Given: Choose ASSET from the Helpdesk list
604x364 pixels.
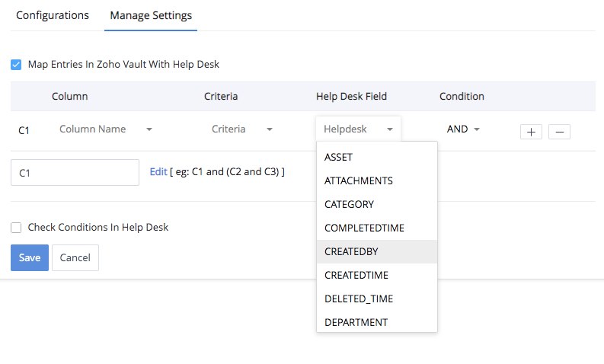Looking at the screenshot, I should pos(338,157).
